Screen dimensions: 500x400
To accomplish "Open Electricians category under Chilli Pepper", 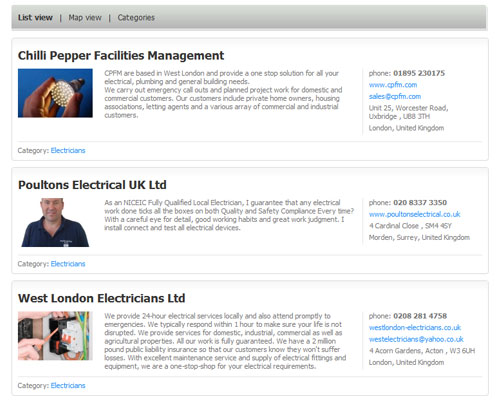I will [68, 150].
